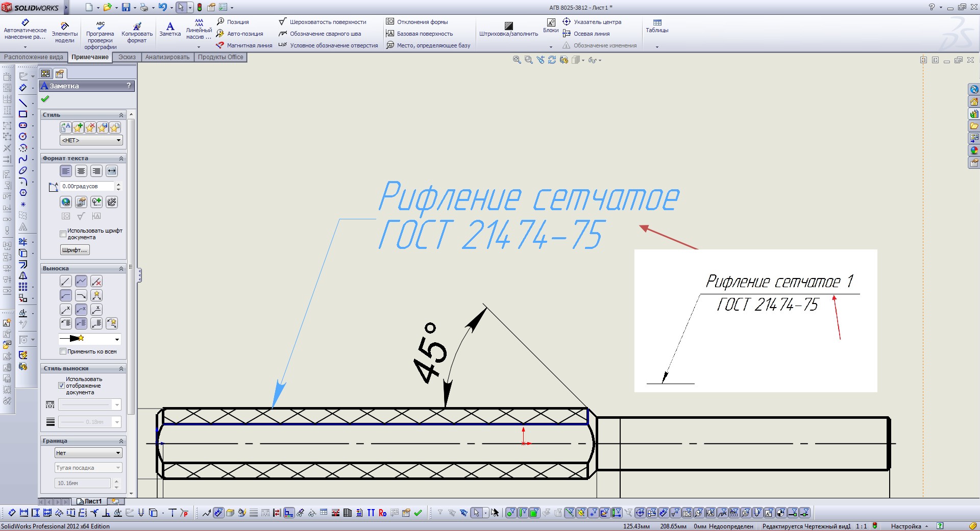Click center-align text format button

[x=81, y=171]
